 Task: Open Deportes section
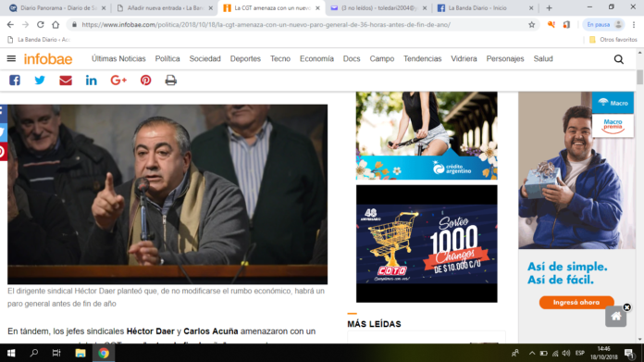click(x=245, y=58)
